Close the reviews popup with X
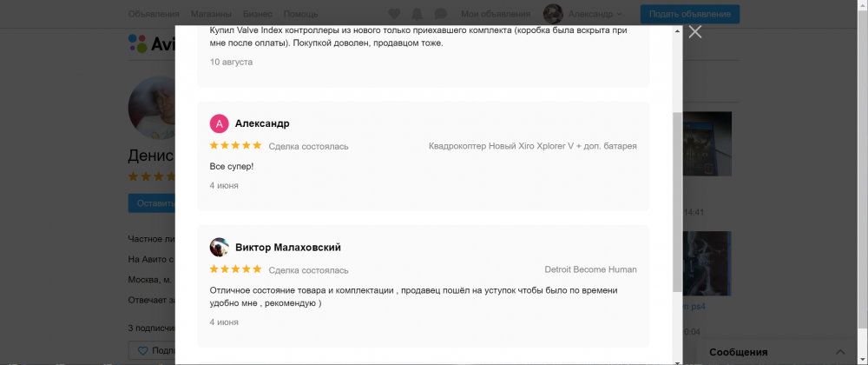 coord(695,31)
